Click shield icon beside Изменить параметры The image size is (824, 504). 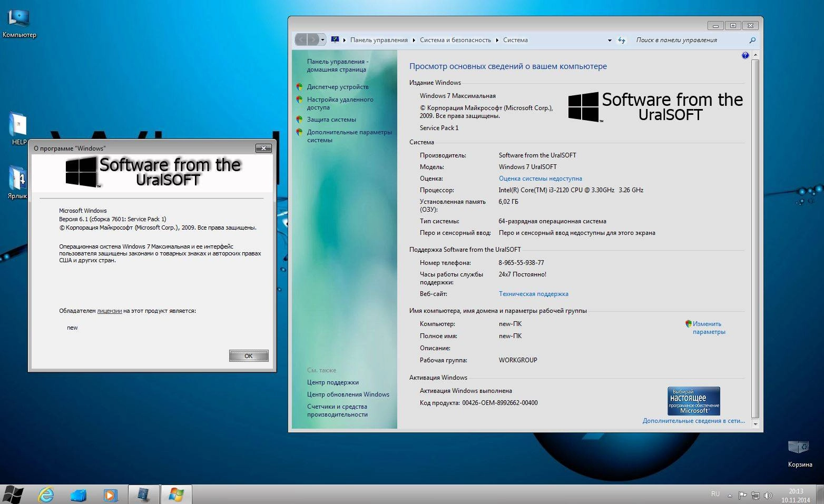688,323
